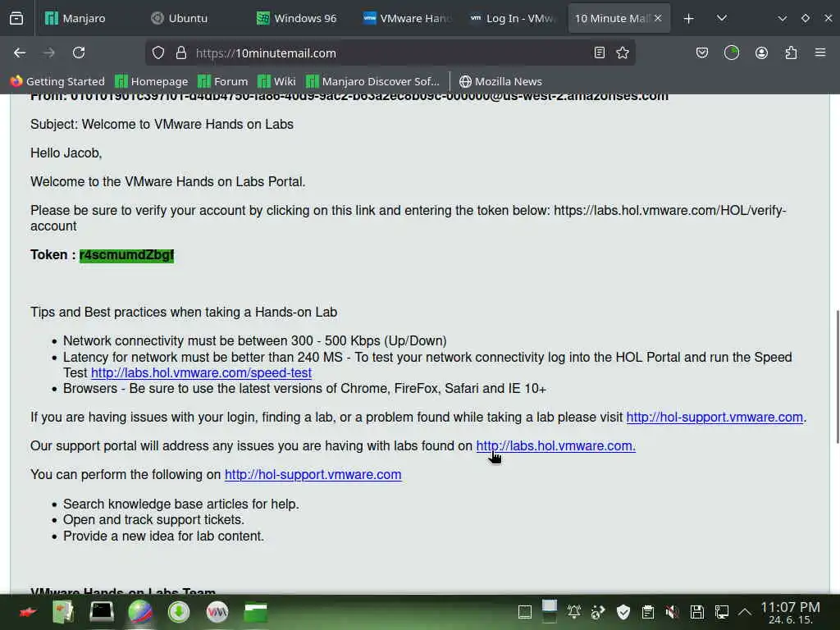Screen dimensions: 840x630
Task: Open the red application launcher in taskbar
Action: pyautogui.click(x=28, y=612)
